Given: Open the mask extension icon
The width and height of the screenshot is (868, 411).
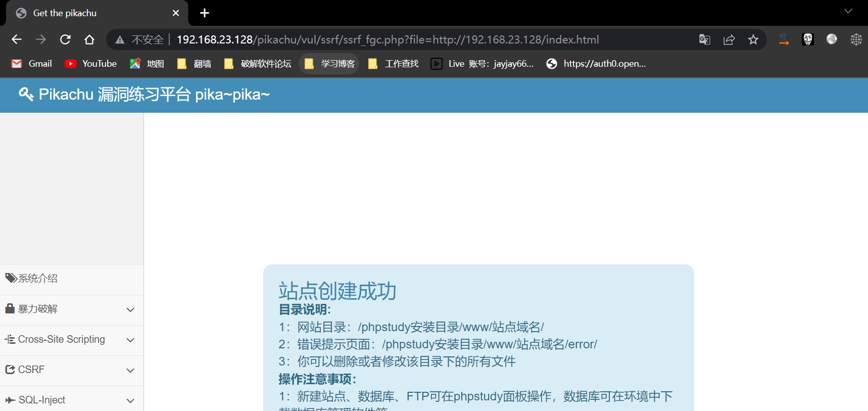Looking at the screenshot, I should pyautogui.click(x=807, y=39).
